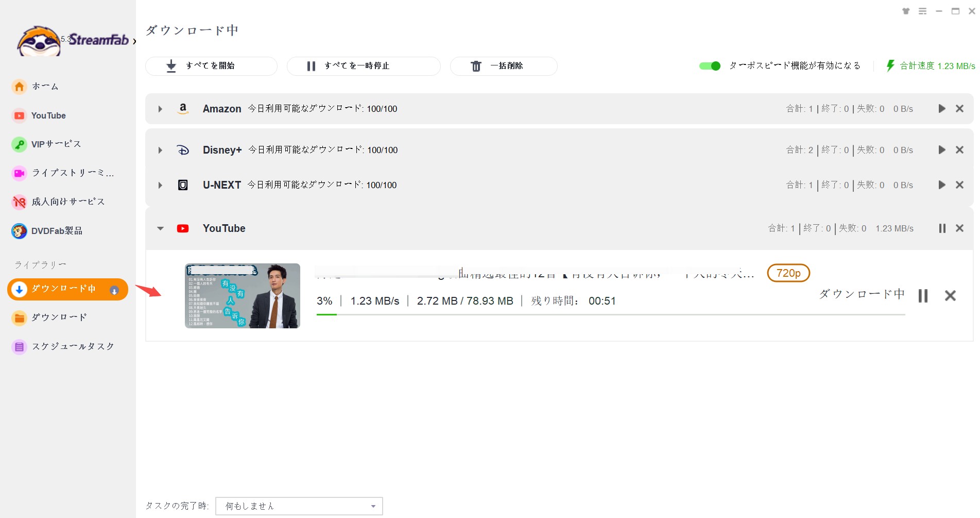
Task: Click the download count badge on ダウンロード中
Action: (x=114, y=291)
